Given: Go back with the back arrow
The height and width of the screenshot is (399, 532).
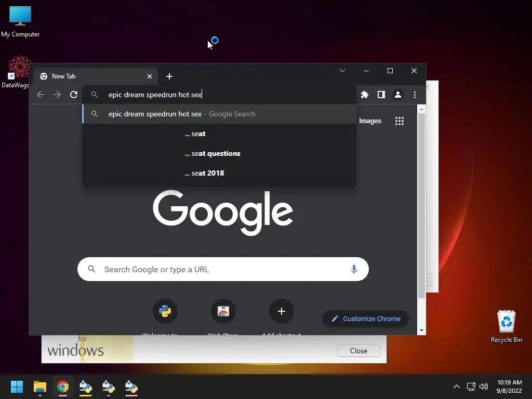Looking at the screenshot, I should point(41,95).
